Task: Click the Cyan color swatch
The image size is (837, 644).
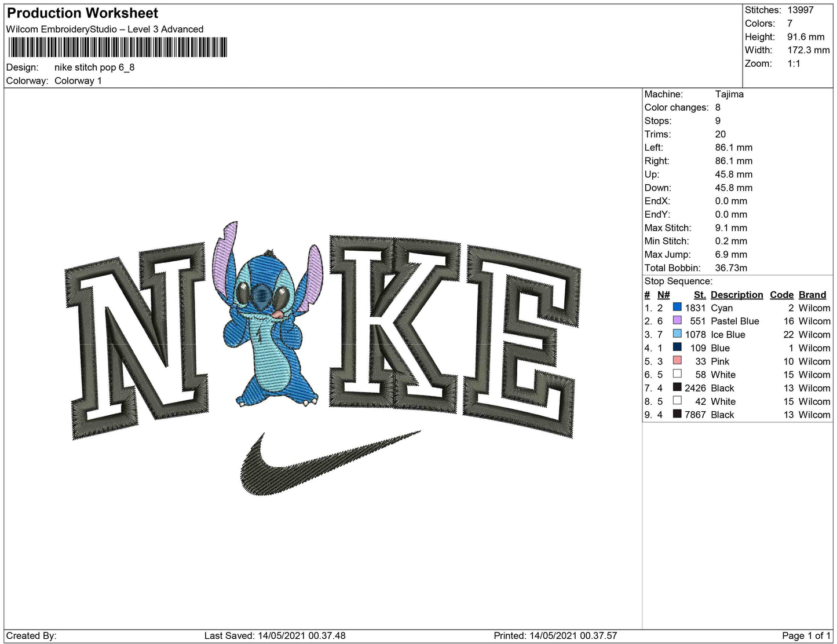Action: pyautogui.click(x=677, y=307)
